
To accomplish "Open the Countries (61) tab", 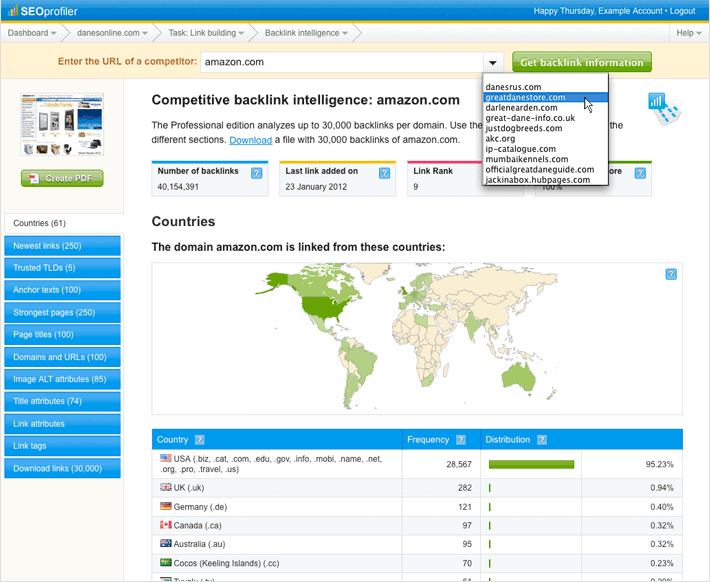I will pyautogui.click(x=63, y=223).
